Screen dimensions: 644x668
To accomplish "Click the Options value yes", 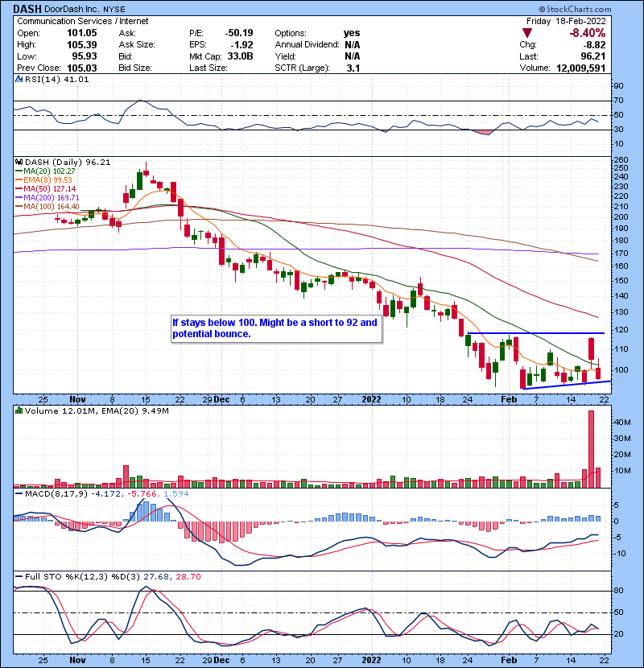I will pos(352,33).
